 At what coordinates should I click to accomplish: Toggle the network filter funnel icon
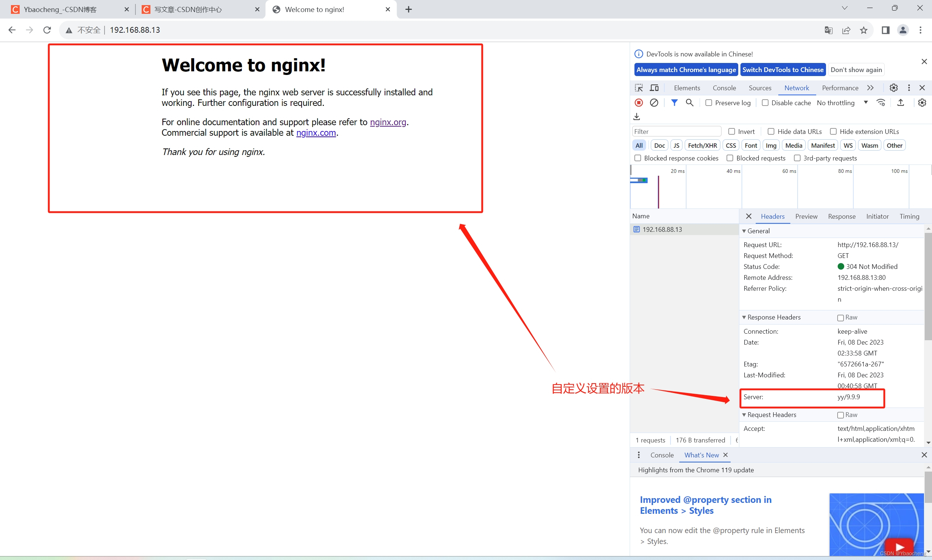pyautogui.click(x=674, y=103)
